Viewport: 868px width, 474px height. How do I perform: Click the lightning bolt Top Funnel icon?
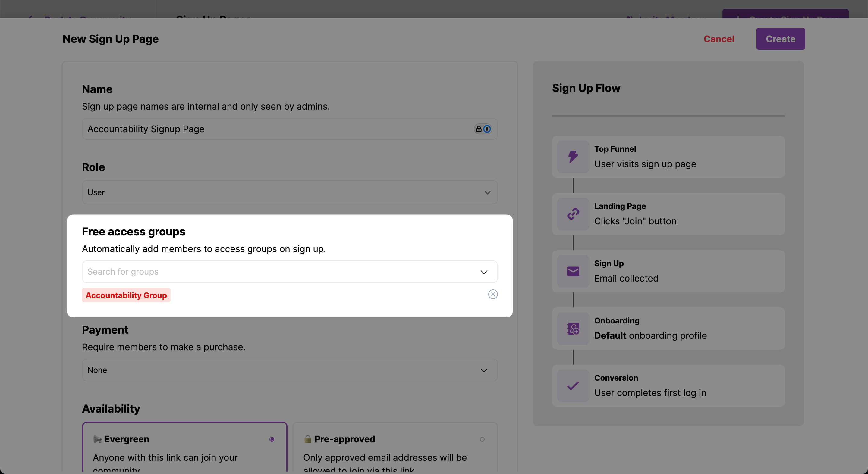(573, 157)
